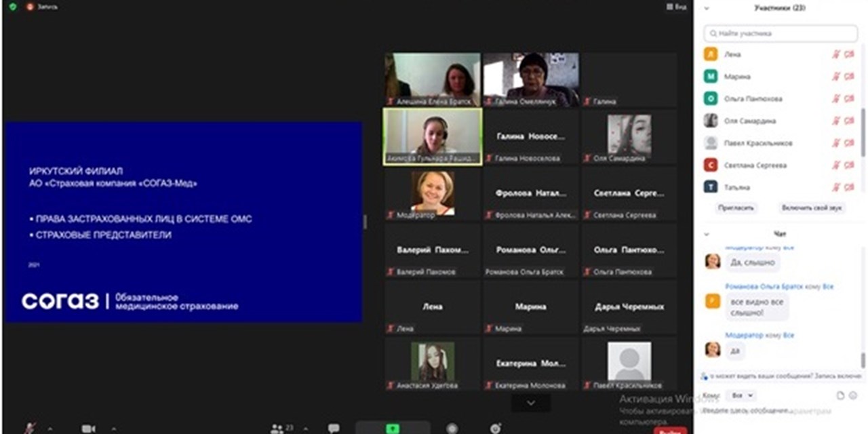Click the green encryption shield icon
Image resolution: width=868 pixels, height=434 pixels.
click(x=13, y=7)
